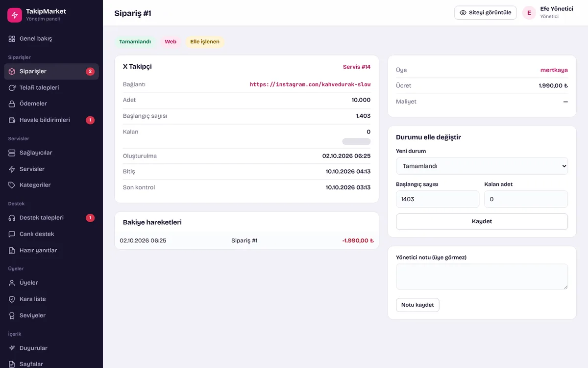
Task: Click the TakipMarket lightning logo icon
Action: click(x=15, y=15)
